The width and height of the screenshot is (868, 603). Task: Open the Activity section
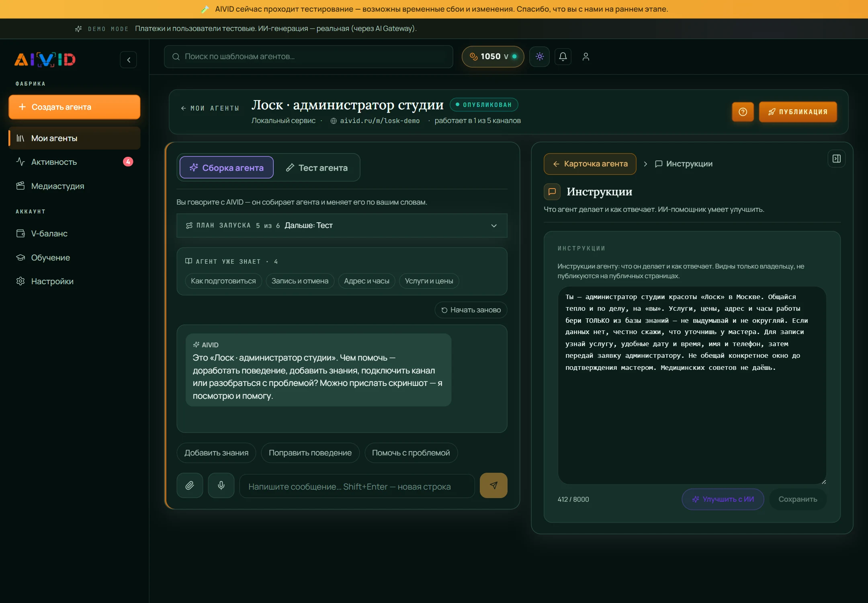(x=74, y=162)
